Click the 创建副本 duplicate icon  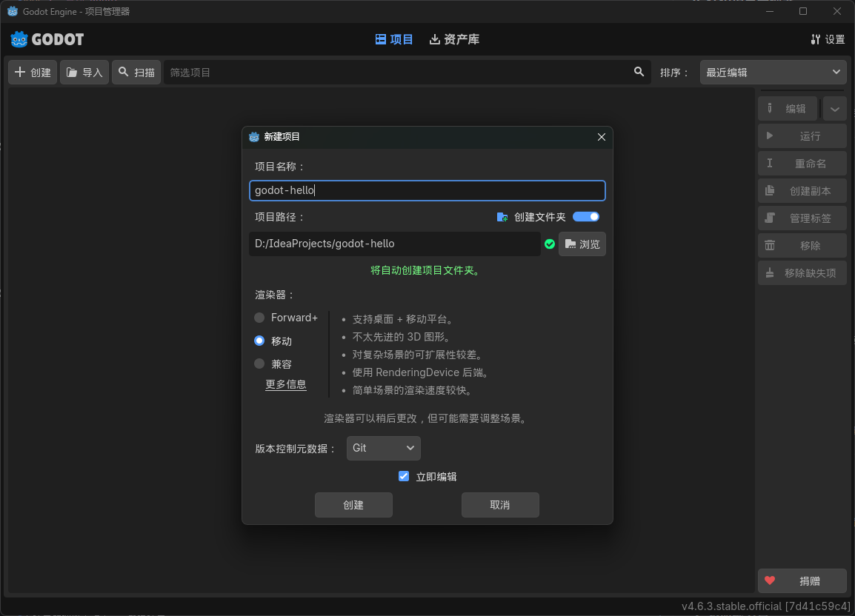tap(770, 190)
